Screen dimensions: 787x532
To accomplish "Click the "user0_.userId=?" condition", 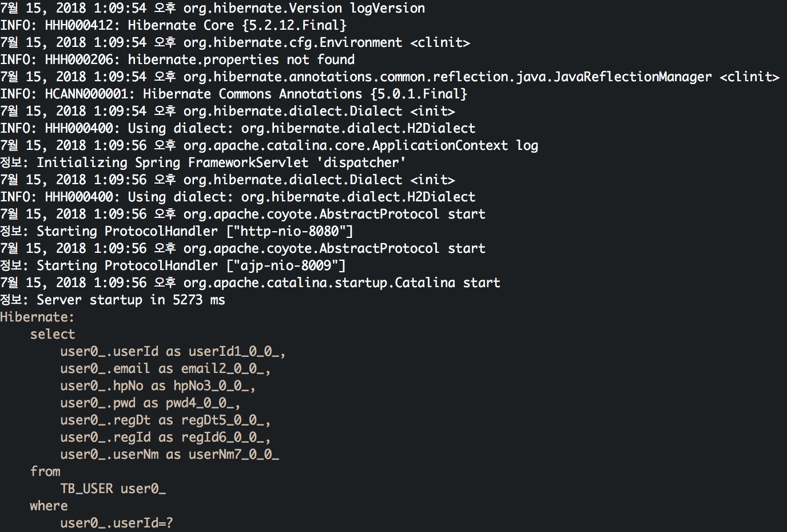I will pyautogui.click(x=116, y=523).
